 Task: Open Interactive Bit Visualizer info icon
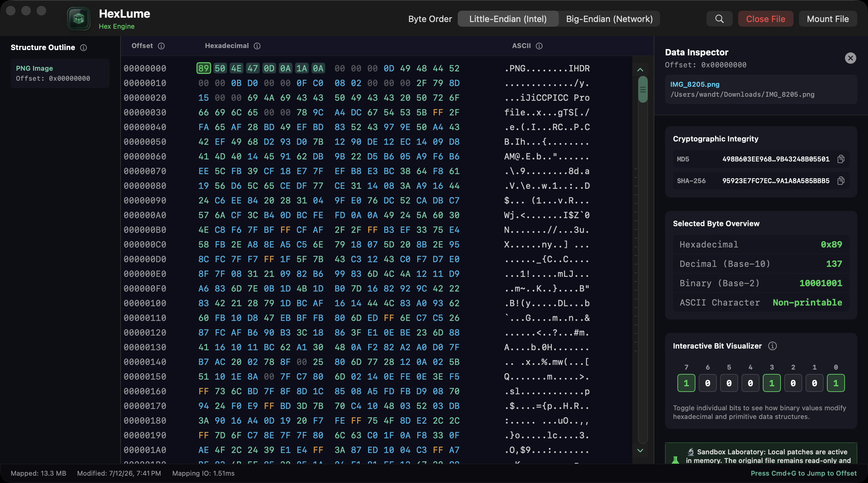point(773,346)
